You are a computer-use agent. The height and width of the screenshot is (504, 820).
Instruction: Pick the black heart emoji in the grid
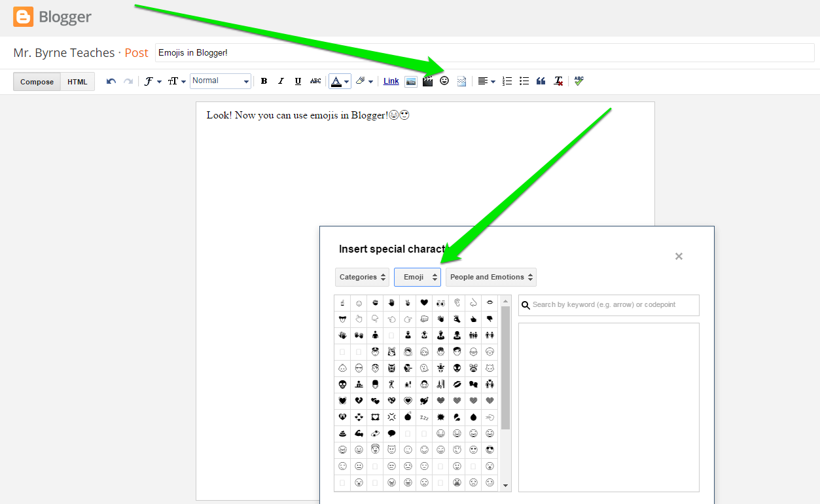(424, 302)
